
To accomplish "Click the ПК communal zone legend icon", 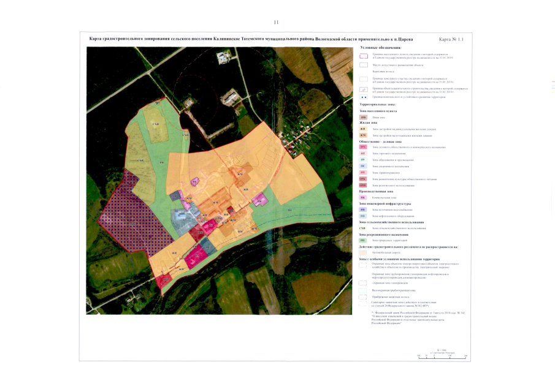I will [363, 197].
